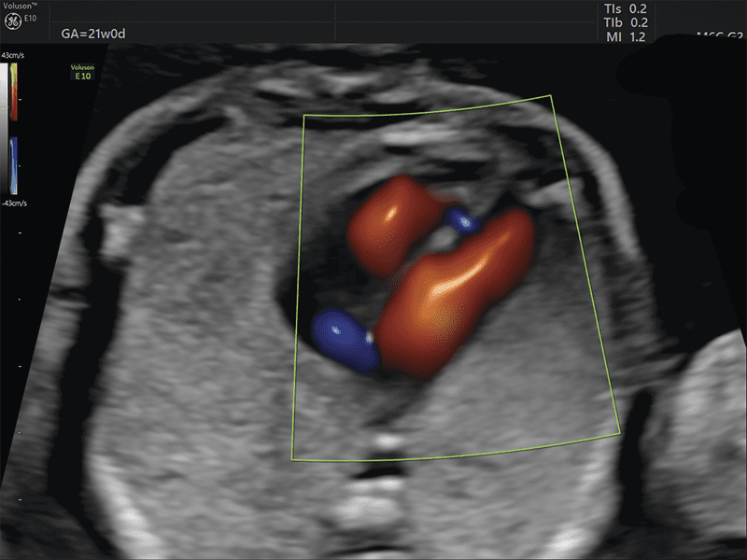Click the 43cm/s upper velocity label

(x=12, y=58)
